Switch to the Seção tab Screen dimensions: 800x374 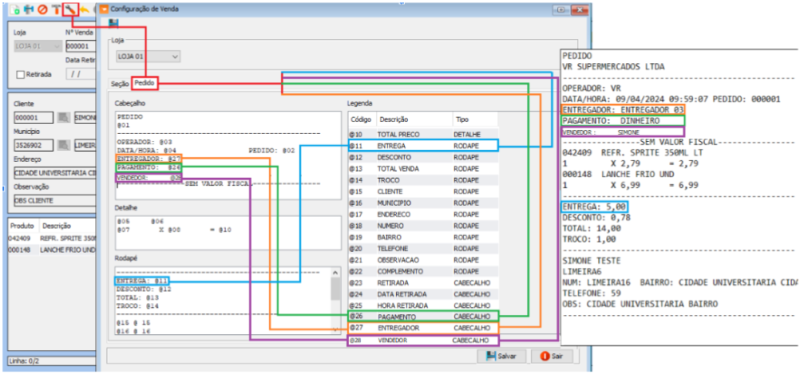[x=120, y=84]
